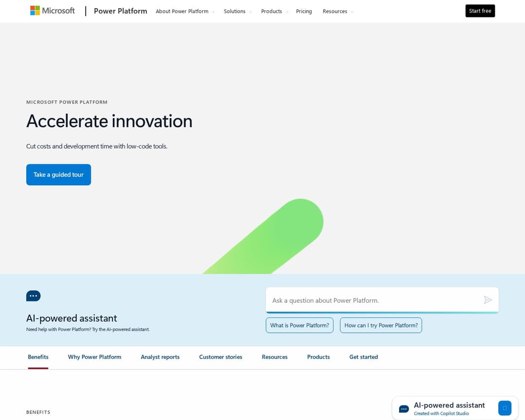Expand the About Power Platform menu
The width and height of the screenshot is (525, 420).
coord(185,11)
